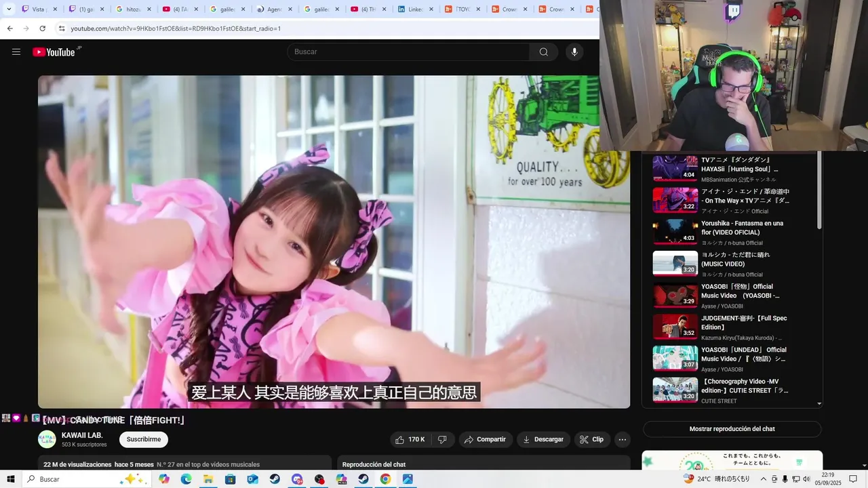Create a Clip with scissors button

click(x=591, y=439)
